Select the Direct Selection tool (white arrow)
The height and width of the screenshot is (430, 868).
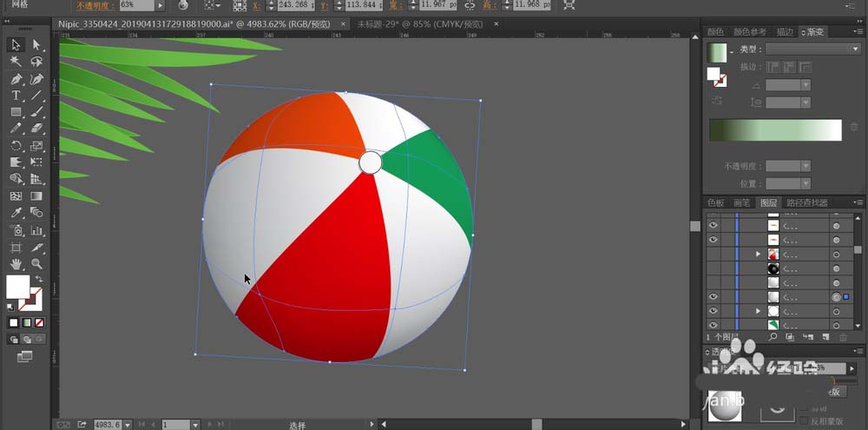(x=36, y=45)
